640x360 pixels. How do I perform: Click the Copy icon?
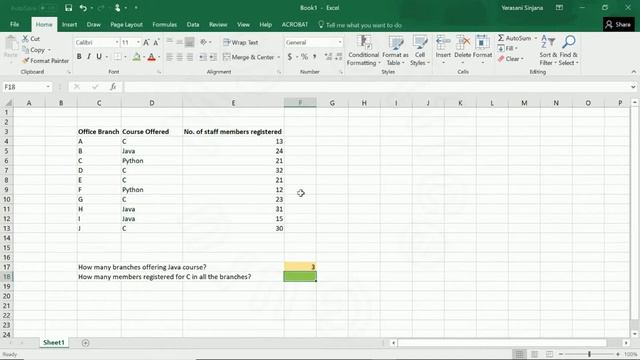pyautogui.click(x=25, y=50)
